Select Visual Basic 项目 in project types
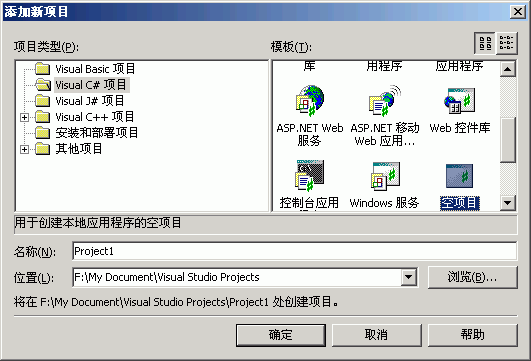 (95, 69)
